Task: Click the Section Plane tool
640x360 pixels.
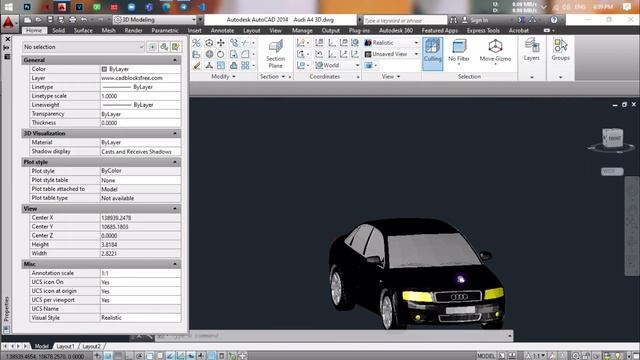Action: coord(275,53)
